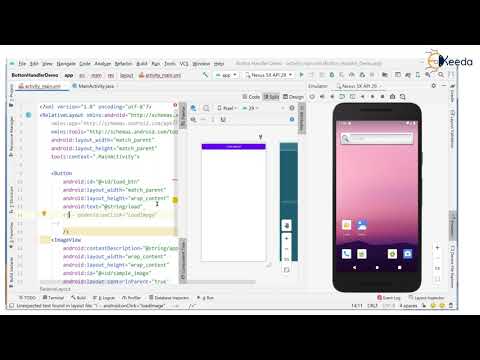Screen dimensions: 480x360
Task: Click the Debug bug icon in toolbar
Action: click(332, 75)
